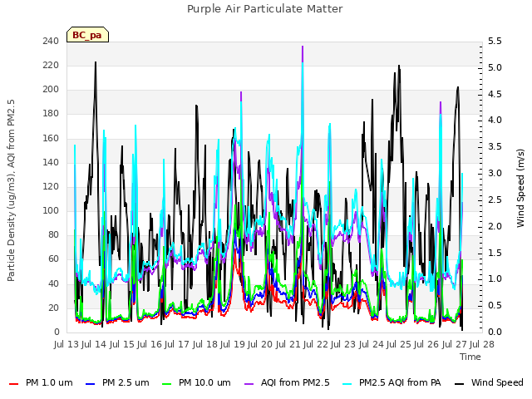The image size is (532, 399).
Task: Toggle the PM 1.0 um legend entry
Action: [41, 383]
